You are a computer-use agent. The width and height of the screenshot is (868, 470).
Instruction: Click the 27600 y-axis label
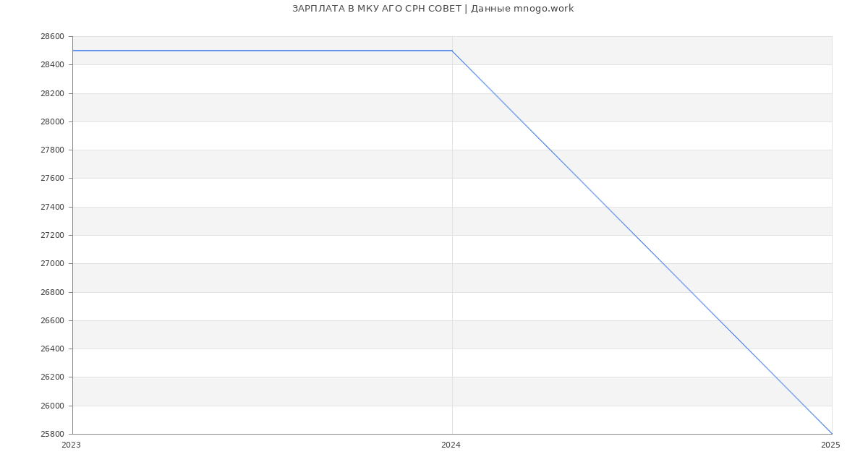pyautogui.click(x=52, y=179)
